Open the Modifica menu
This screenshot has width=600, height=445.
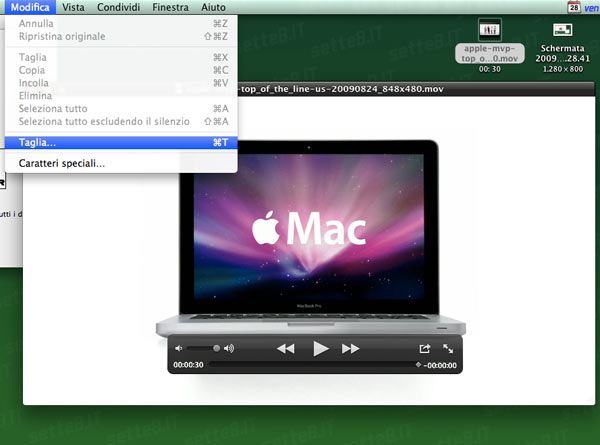(x=30, y=7)
